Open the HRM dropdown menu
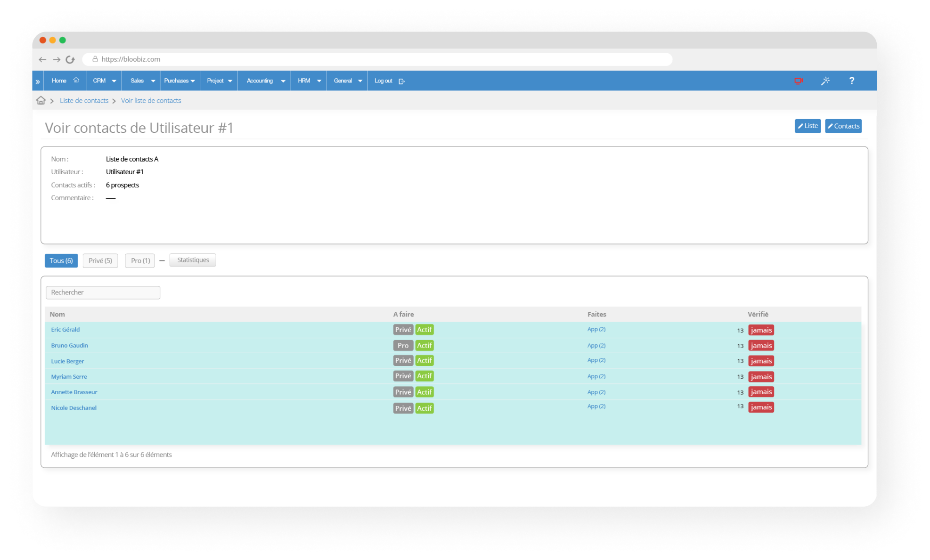930x560 pixels. pyautogui.click(x=309, y=81)
